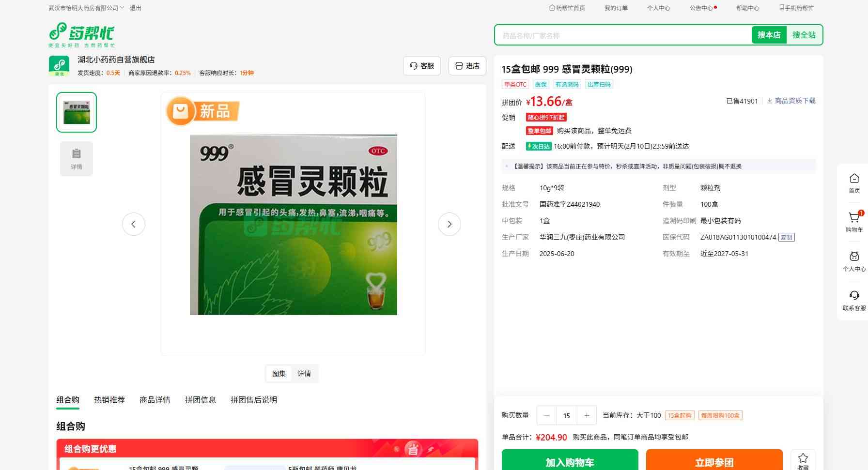Show previous product image
Screen dimensions: 868x470
[x=134, y=224]
